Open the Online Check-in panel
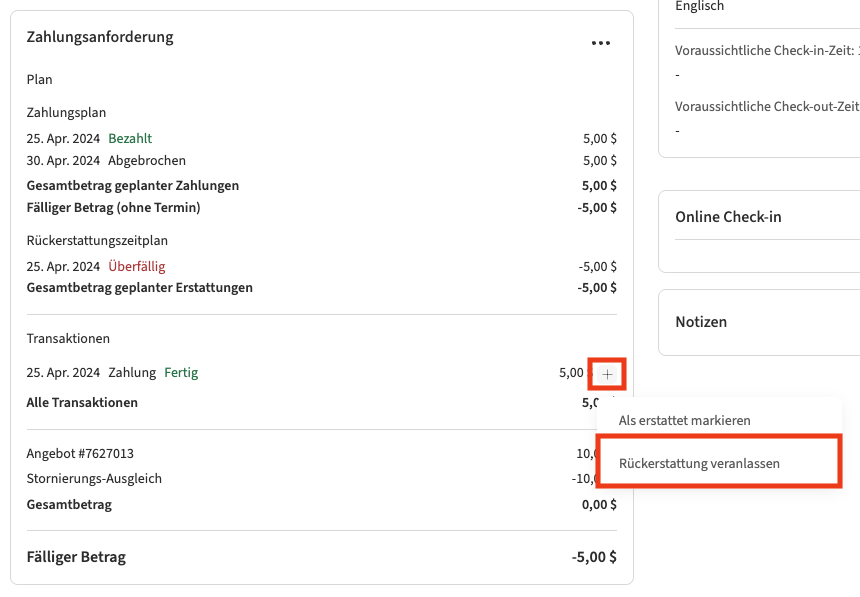The height and width of the screenshot is (597, 860). point(728,217)
